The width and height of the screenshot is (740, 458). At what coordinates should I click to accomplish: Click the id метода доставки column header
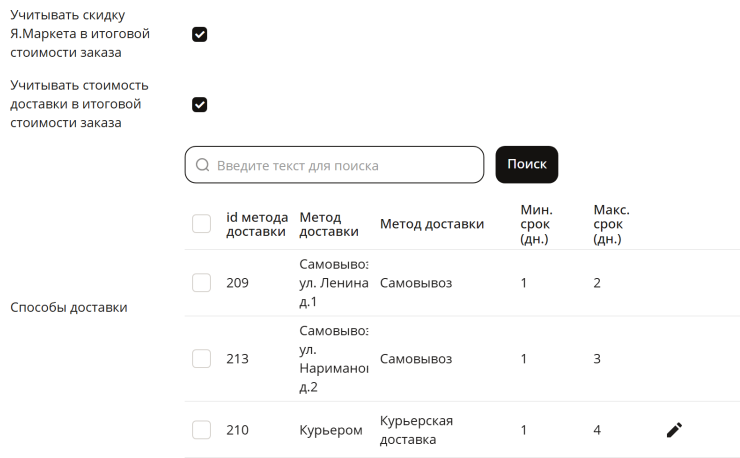pos(257,224)
